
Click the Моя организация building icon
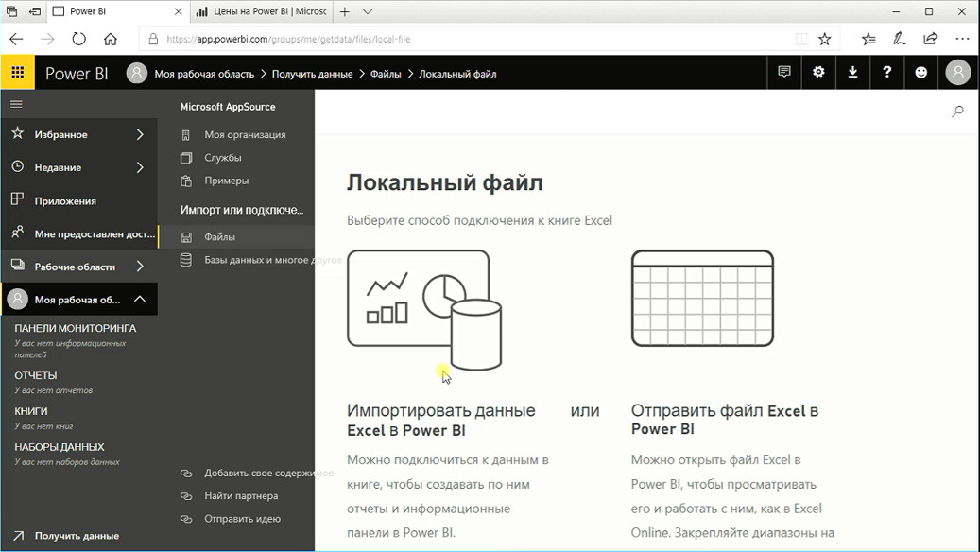click(x=185, y=135)
